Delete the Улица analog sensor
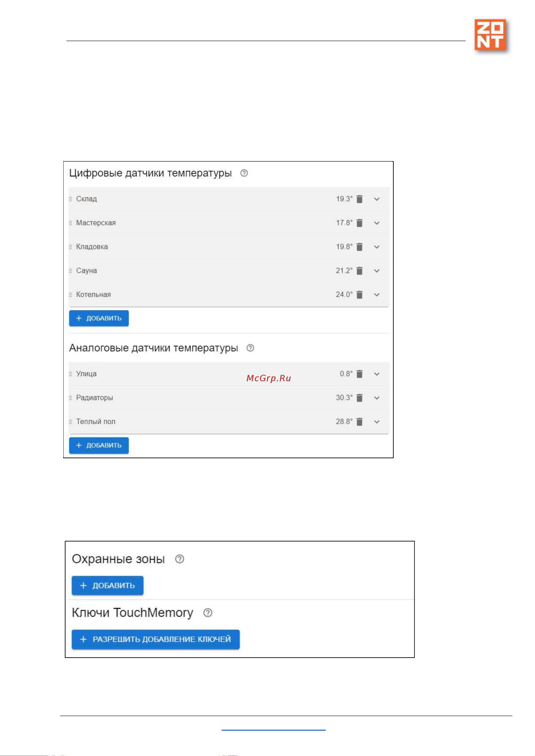 click(359, 374)
